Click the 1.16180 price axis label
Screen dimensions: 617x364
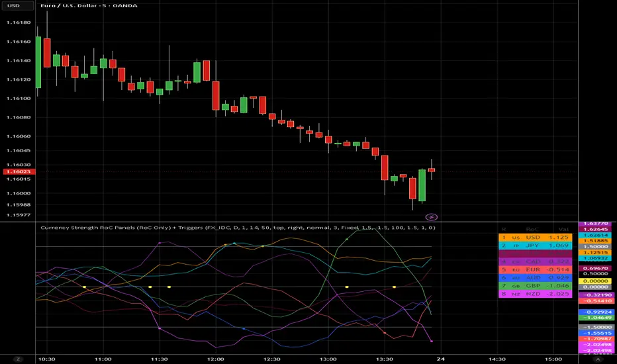(x=19, y=23)
